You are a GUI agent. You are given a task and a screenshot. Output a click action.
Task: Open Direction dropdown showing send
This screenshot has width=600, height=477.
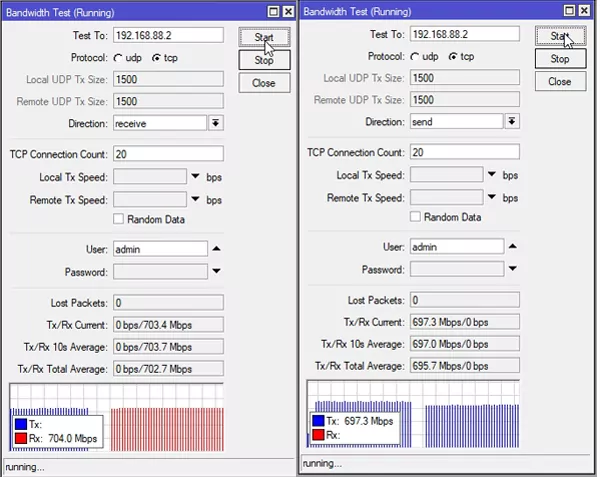click(512, 121)
